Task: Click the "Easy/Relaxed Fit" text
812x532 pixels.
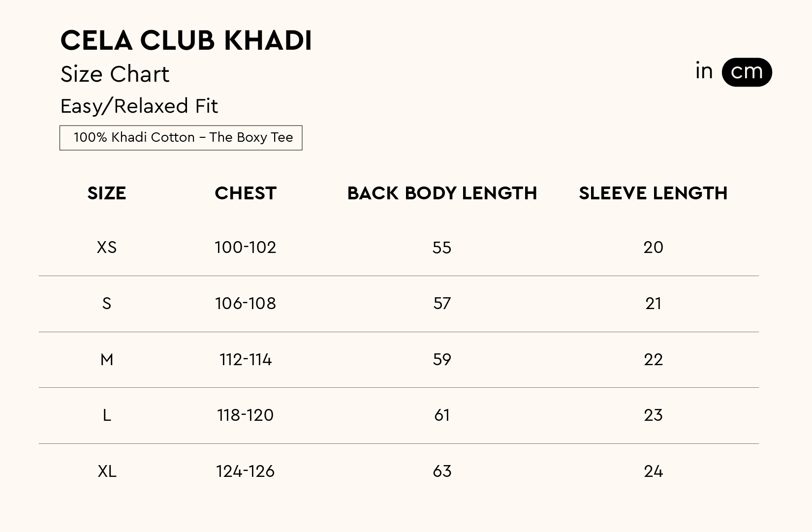Action: coord(139,106)
